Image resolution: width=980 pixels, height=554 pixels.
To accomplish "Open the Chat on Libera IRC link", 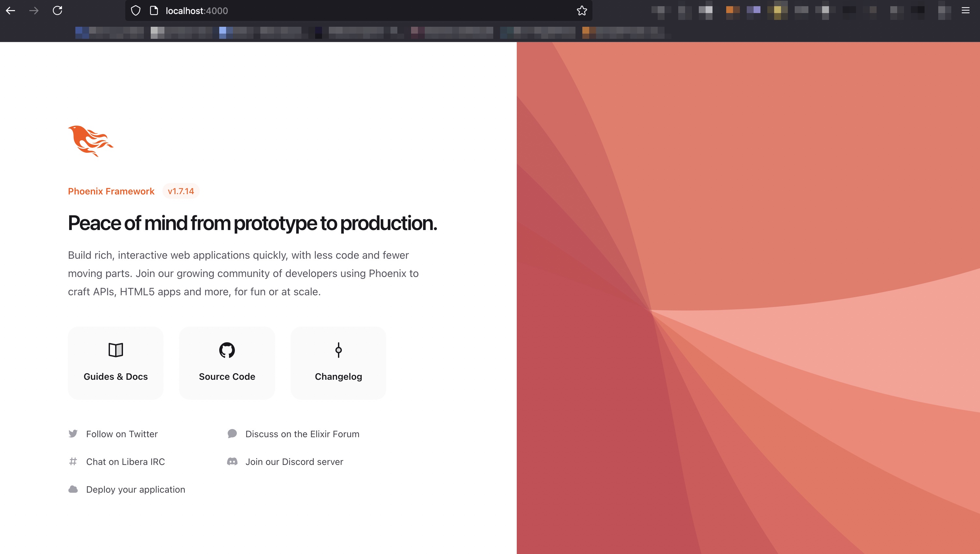I will [x=116, y=462].
